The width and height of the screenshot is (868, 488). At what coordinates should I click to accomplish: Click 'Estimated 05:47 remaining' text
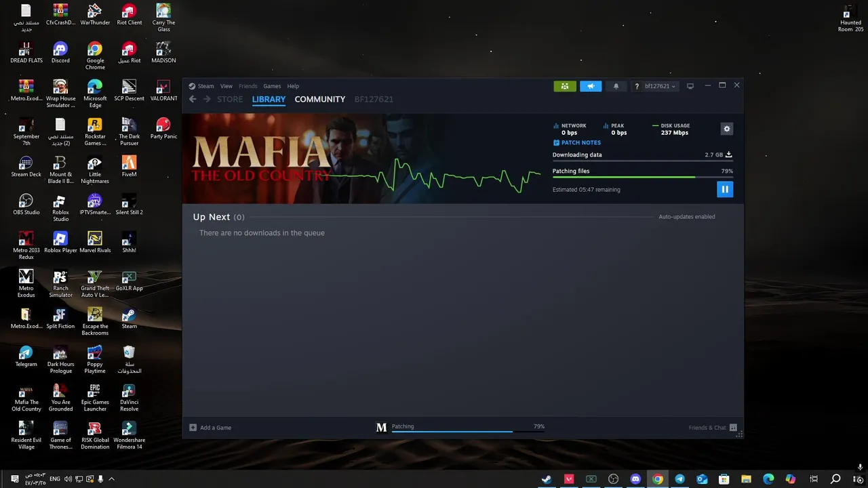pyautogui.click(x=587, y=190)
